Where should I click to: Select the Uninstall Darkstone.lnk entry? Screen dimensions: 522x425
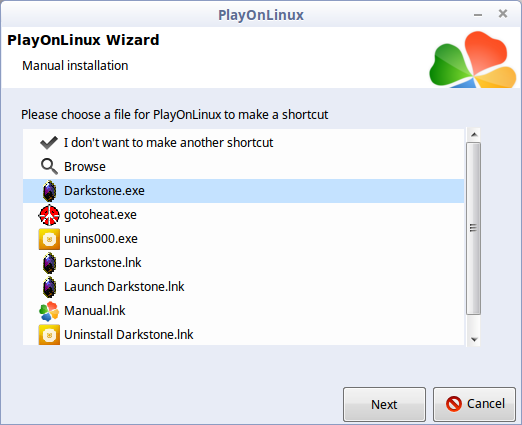coord(128,334)
